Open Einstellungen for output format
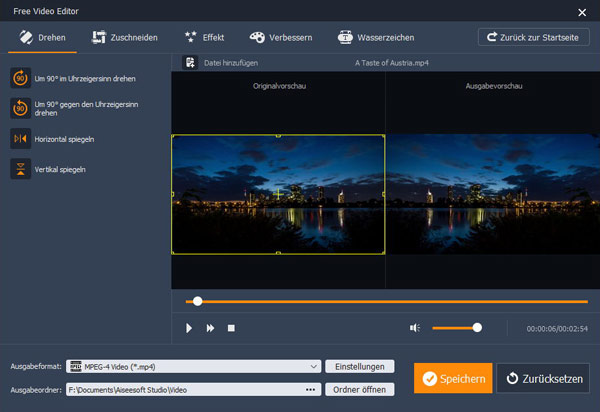Viewport: 600px width, 412px height. [360, 366]
